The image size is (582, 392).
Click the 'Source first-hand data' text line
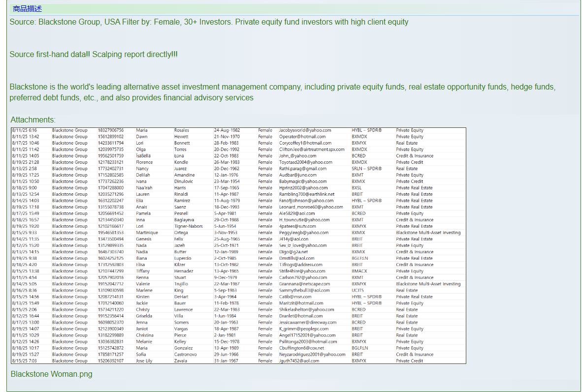(94, 55)
